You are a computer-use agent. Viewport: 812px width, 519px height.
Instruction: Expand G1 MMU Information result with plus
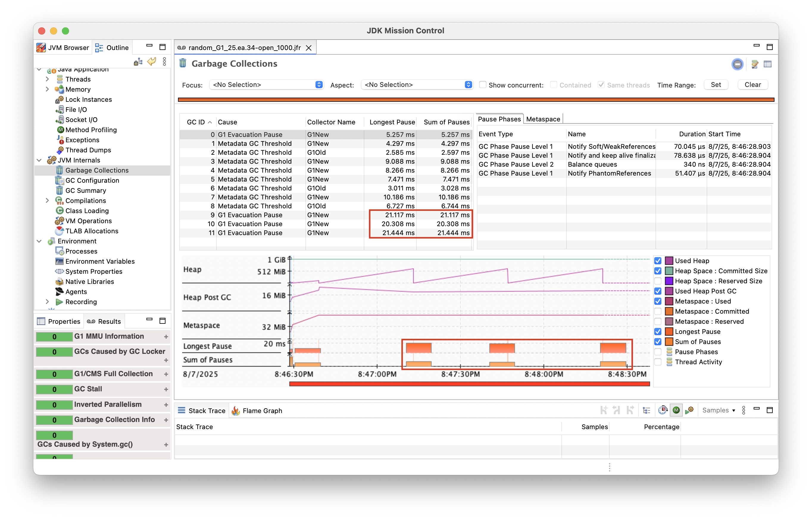coord(166,336)
